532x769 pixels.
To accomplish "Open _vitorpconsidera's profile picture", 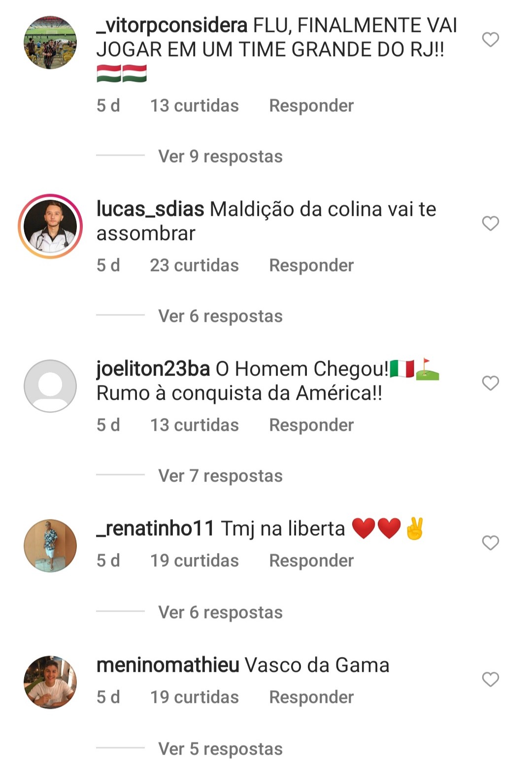I will point(50,42).
